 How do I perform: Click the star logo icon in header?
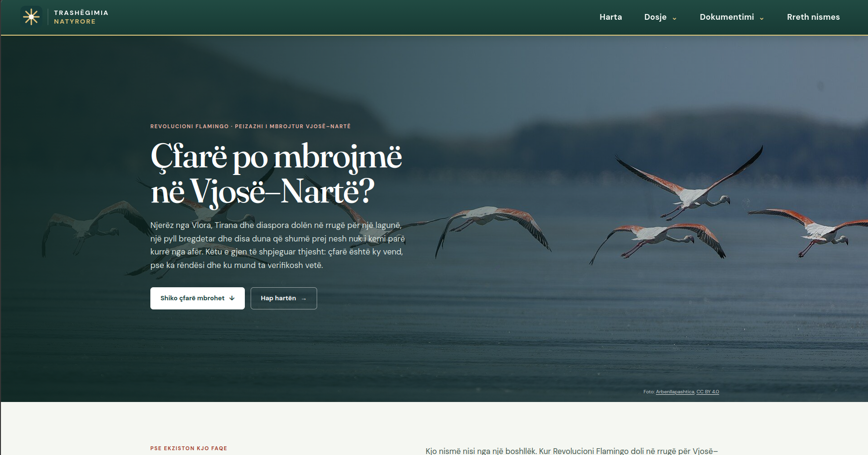pos(31,17)
